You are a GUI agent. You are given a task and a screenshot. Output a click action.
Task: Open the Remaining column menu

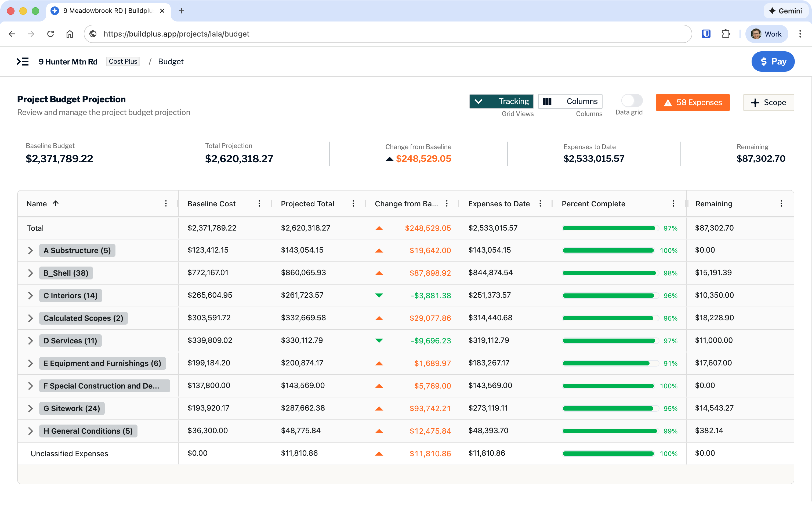pyautogui.click(x=781, y=203)
